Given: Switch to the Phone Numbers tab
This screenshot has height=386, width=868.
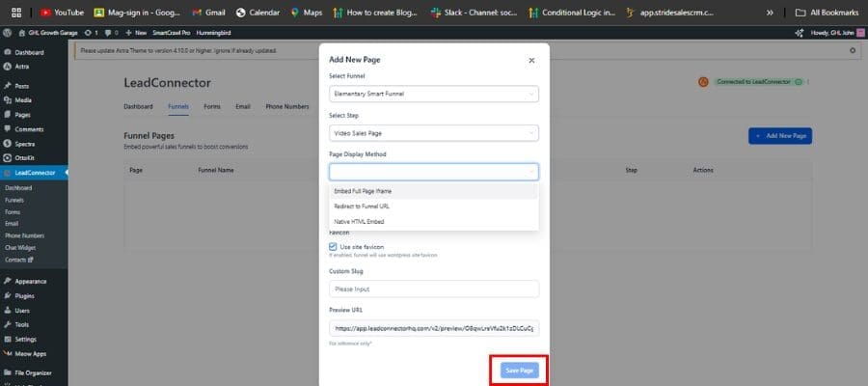Looking at the screenshot, I should point(287,106).
